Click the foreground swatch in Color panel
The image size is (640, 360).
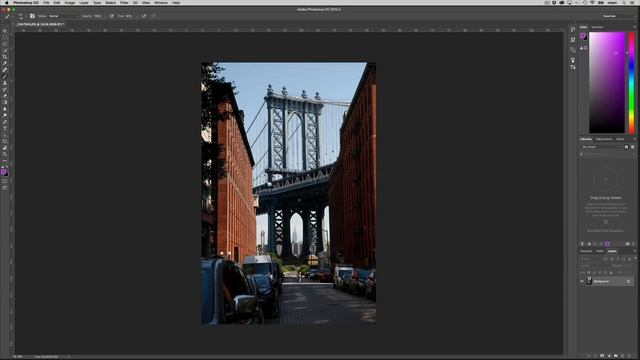[583, 36]
